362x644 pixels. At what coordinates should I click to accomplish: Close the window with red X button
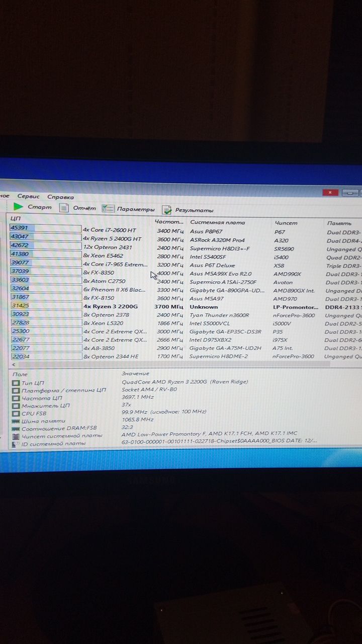pyautogui.click(x=330, y=192)
